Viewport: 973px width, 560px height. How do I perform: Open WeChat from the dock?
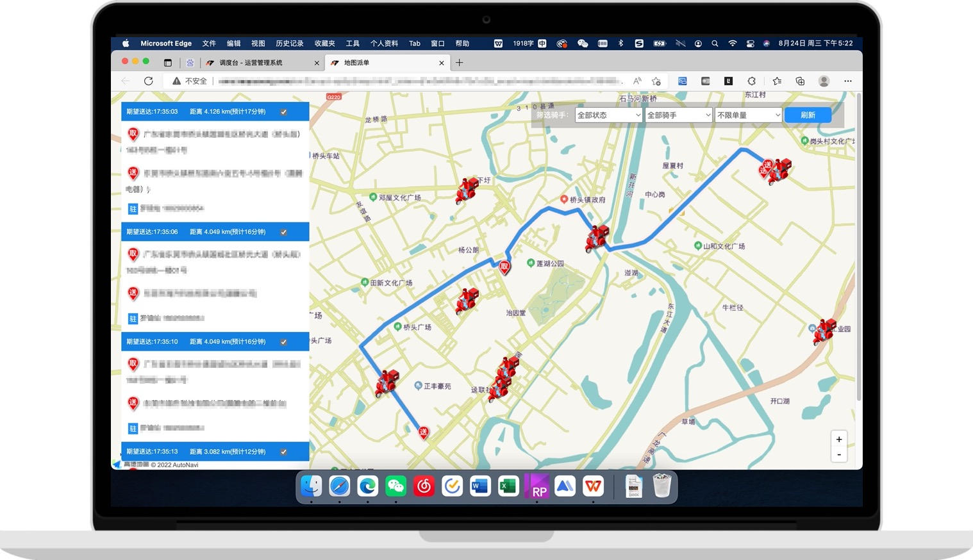click(x=395, y=486)
